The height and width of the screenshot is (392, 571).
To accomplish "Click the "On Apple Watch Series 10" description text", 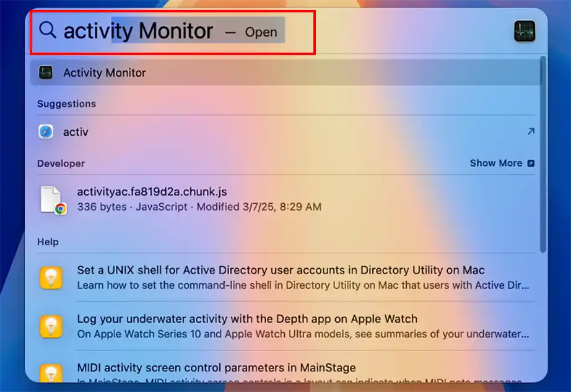I will tap(303, 334).
